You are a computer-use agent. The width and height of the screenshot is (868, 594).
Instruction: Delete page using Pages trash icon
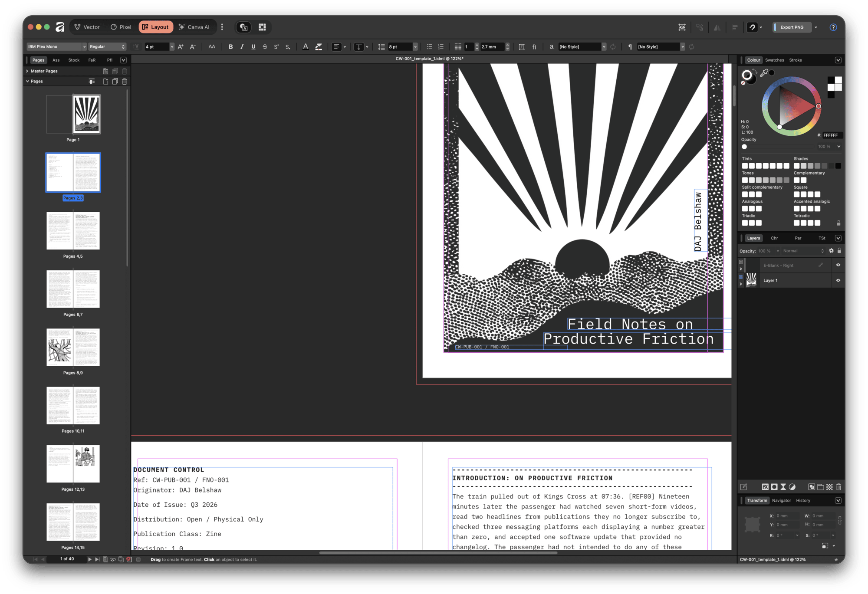(x=125, y=82)
